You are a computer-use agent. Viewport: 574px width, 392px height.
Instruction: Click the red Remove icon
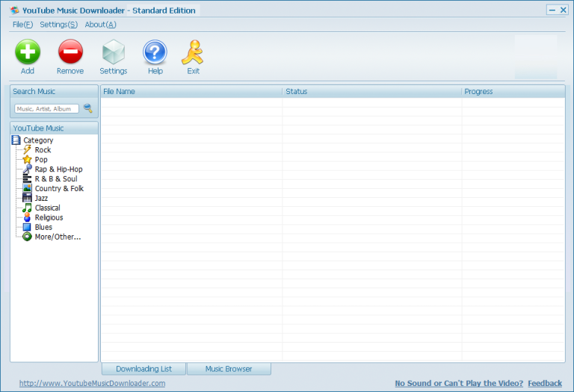pyautogui.click(x=70, y=52)
